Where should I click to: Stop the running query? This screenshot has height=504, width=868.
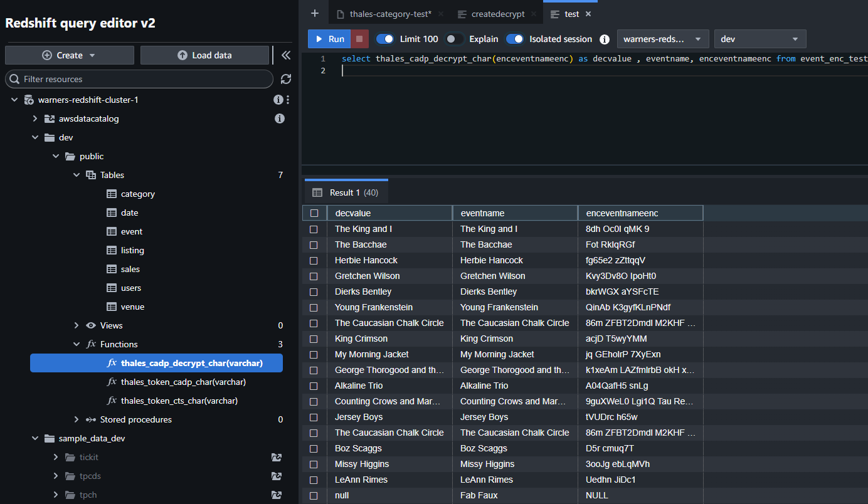(x=359, y=39)
